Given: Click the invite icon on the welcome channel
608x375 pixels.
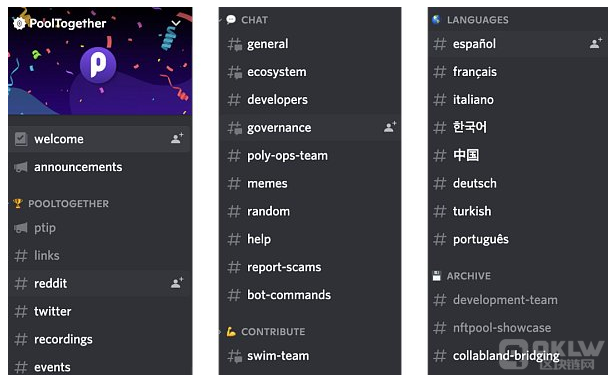Looking at the screenshot, I should pos(177,138).
